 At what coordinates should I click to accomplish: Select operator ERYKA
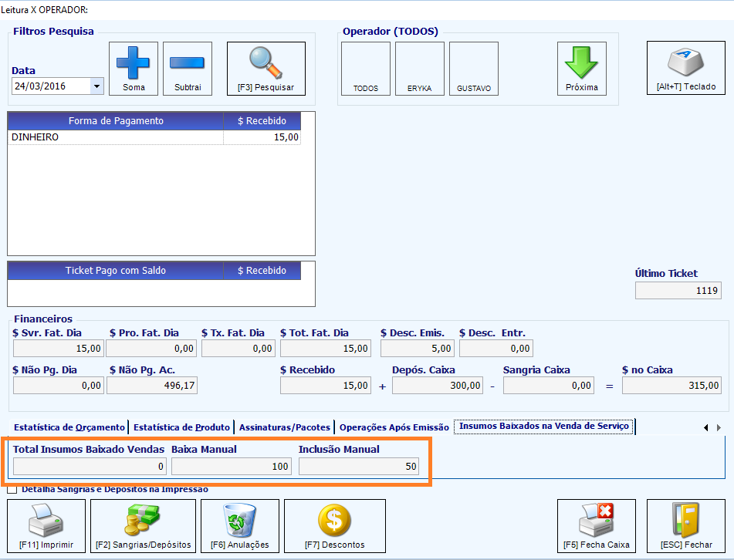(419, 69)
